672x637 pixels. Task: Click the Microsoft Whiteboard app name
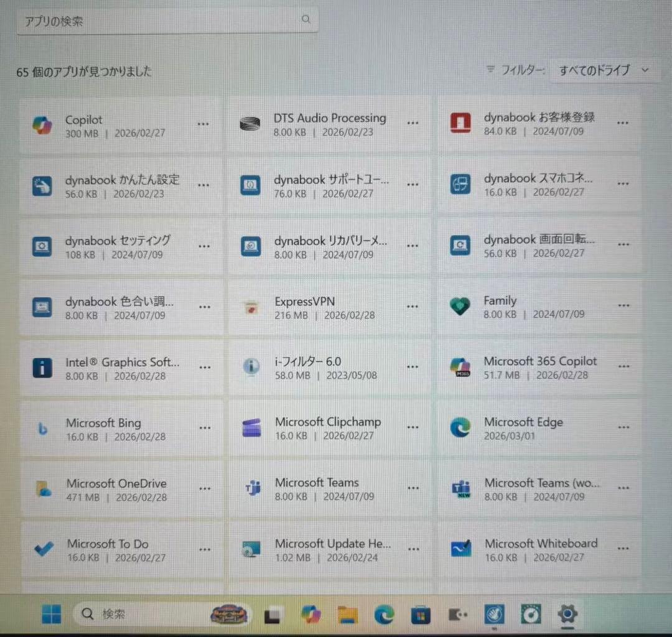[x=541, y=544]
